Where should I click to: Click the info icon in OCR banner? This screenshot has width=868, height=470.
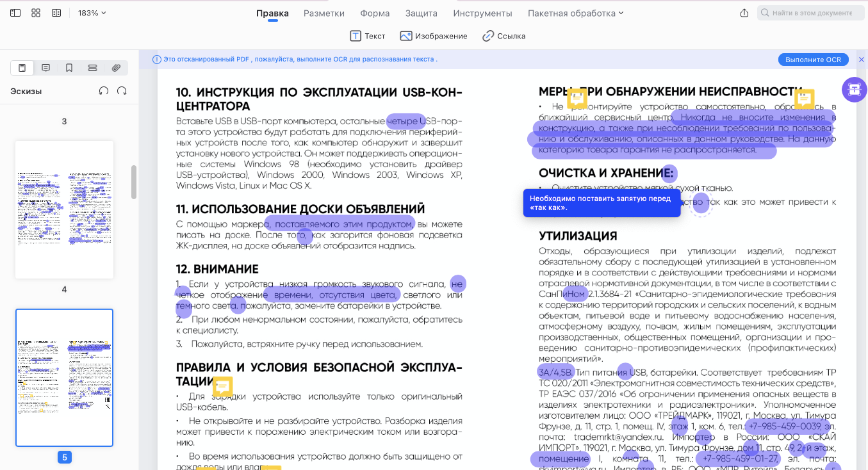(x=157, y=60)
